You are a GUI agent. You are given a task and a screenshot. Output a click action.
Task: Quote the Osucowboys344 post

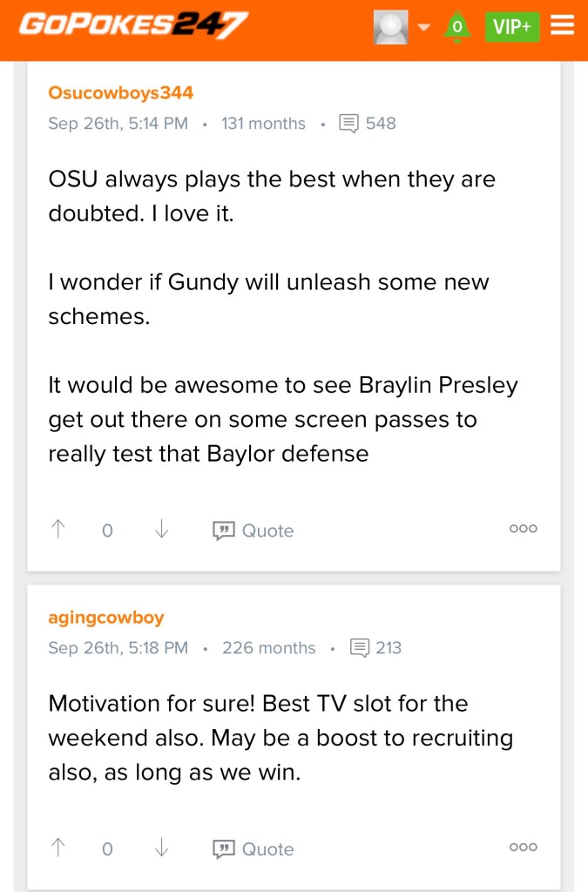pyautogui.click(x=253, y=530)
